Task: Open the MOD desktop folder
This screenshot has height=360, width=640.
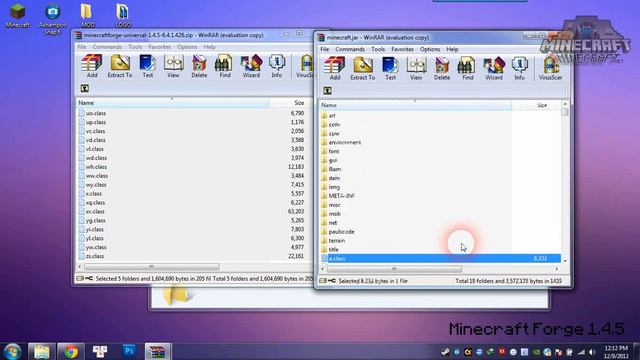Action: pyautogui.click(x=87, y=16)
